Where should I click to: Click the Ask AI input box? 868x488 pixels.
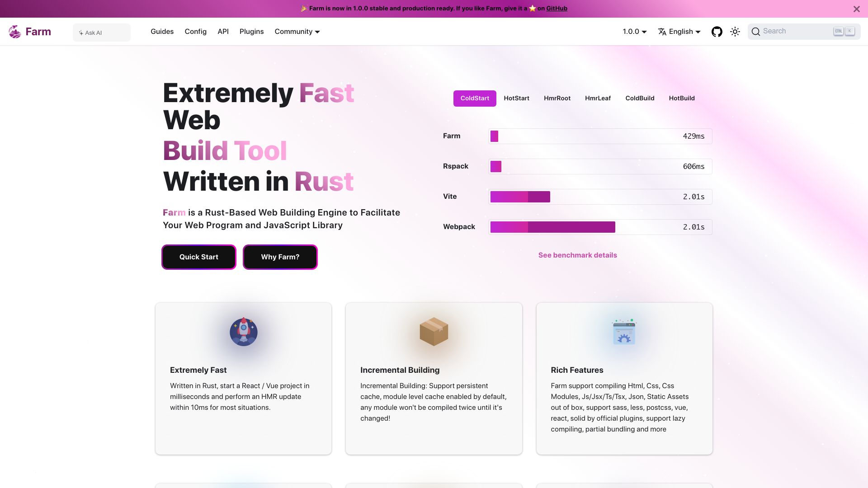(102, 33)
